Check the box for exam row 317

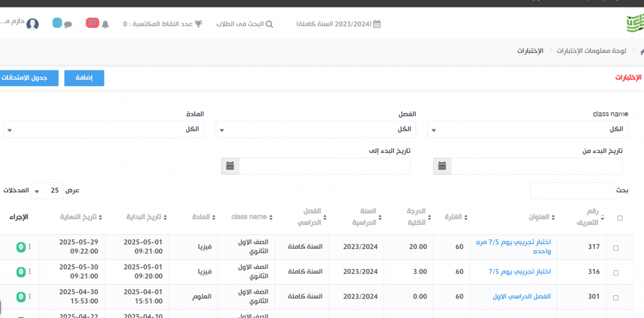point(616,248)
